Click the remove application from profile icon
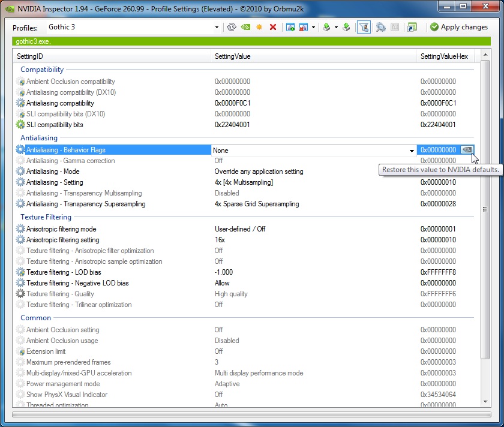This screenshot has height=427, width=504. (x=304, y=27)
